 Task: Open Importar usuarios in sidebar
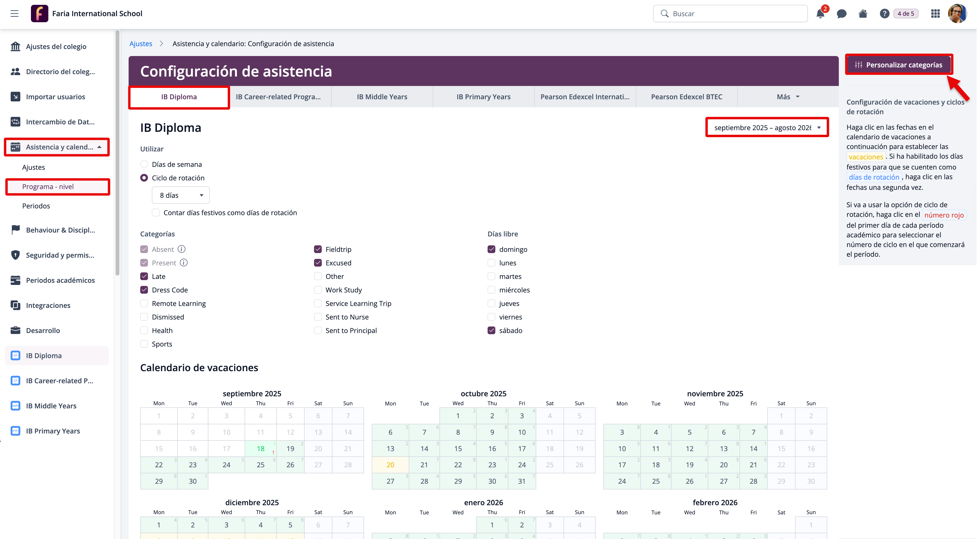pos(55,97)
